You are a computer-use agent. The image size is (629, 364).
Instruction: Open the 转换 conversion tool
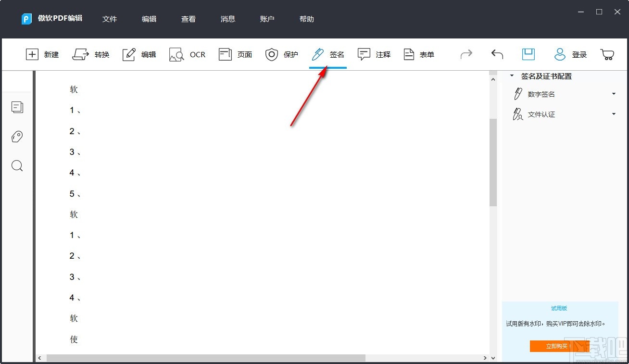91,54
